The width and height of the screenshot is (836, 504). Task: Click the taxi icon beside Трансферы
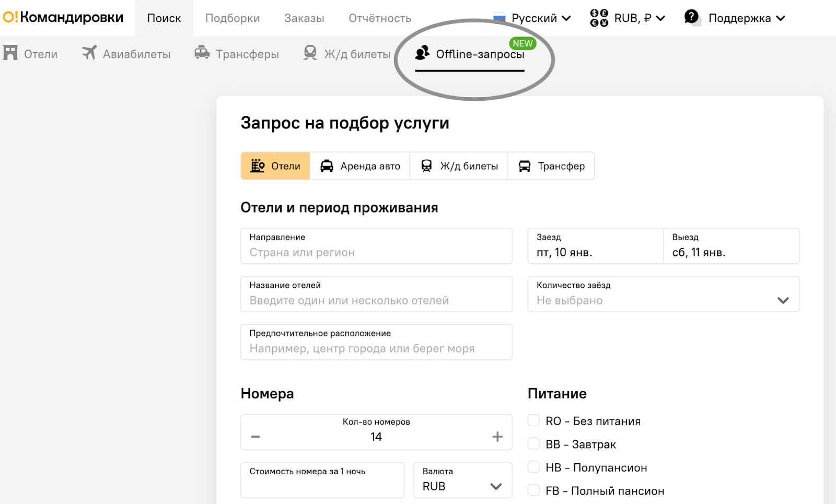202,53
